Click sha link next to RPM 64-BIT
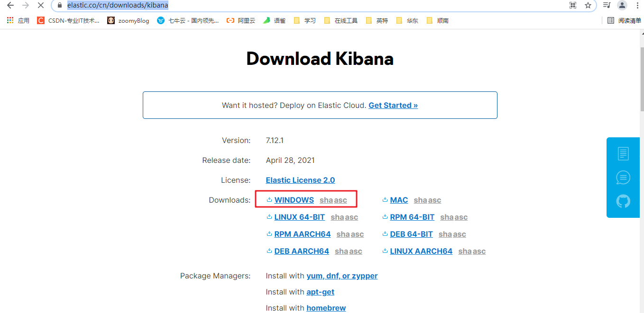 click(x=447, y=217)
